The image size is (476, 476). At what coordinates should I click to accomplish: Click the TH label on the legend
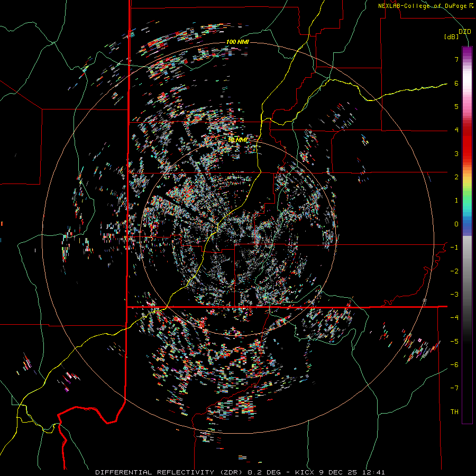pyautogui.click(x=454, y=412)
